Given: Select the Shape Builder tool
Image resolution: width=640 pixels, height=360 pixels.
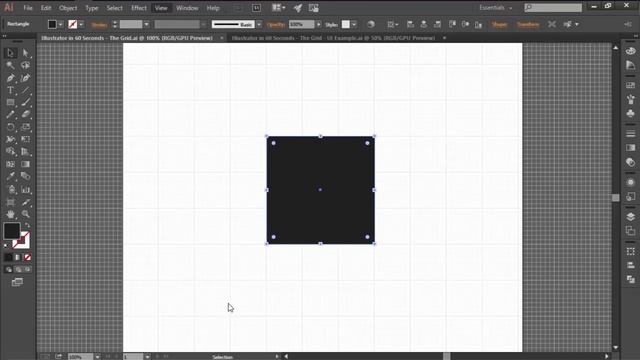Looking at the screenshot, I should (10, 151).
